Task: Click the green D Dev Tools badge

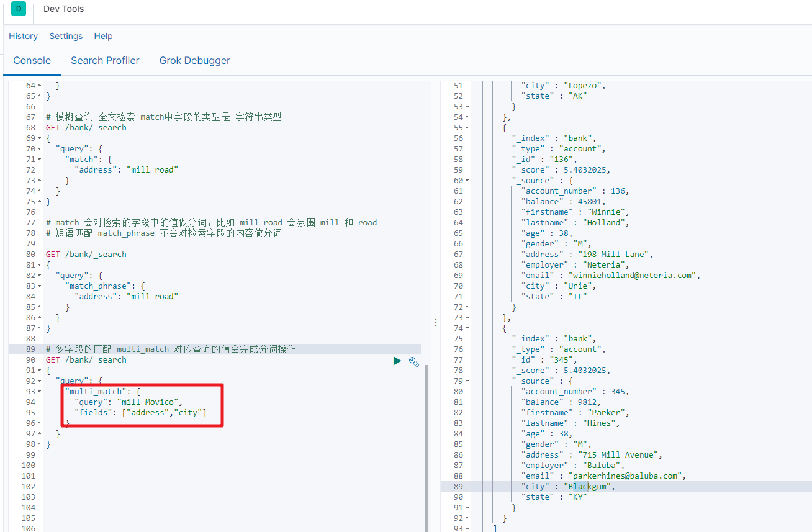Action: 19,9
